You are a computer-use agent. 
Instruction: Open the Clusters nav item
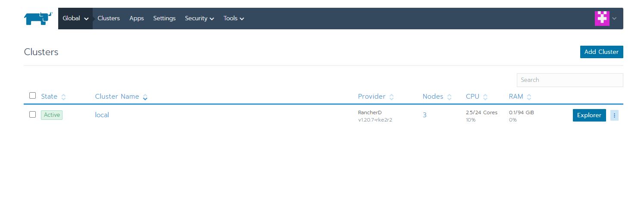click(x=109, y=19)
